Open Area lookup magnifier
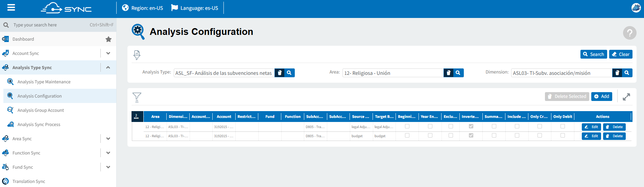Viewport: 644px width, 187px height. (x=458, y=73)
